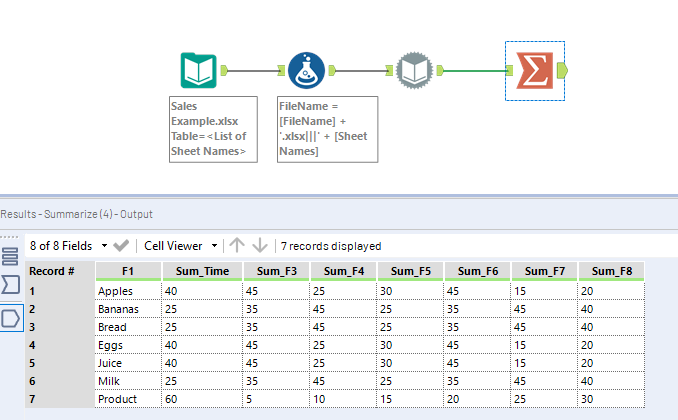Select the Summarize sigma tool

coord(532,70)
